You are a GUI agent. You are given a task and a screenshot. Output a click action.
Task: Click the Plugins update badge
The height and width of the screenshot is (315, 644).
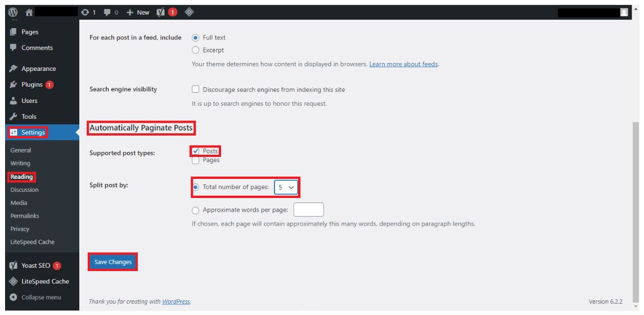49,84
